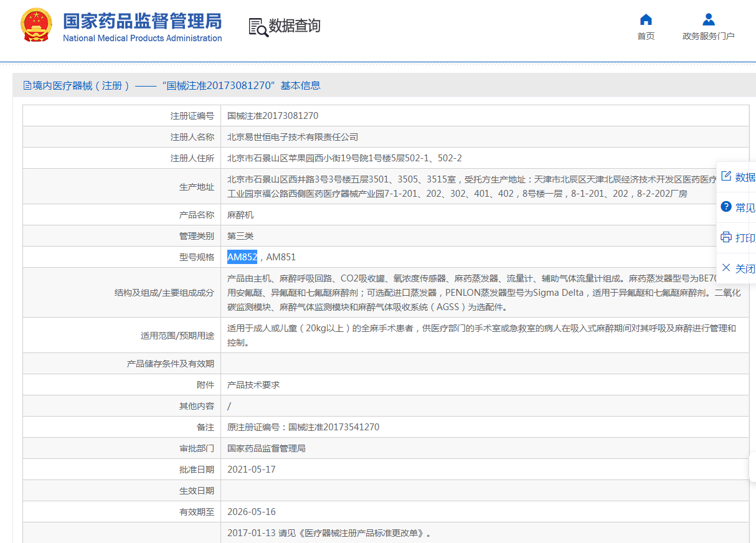Viewport: 756px width, 543px height.
Task: Click the 数据查询 magnifier icon
Action: click(258, 27)
